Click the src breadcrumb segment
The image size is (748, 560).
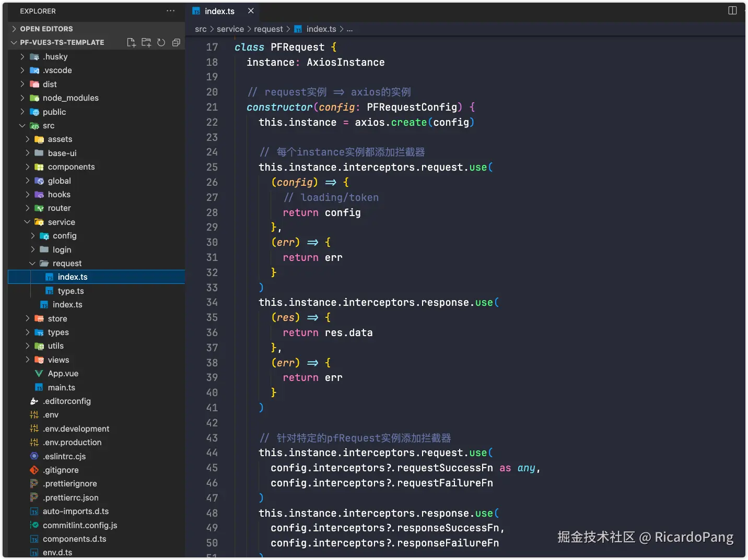(201, 29)
